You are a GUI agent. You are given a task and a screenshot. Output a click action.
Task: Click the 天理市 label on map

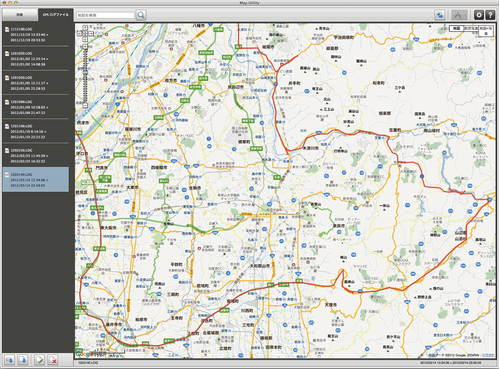(331, 305)
